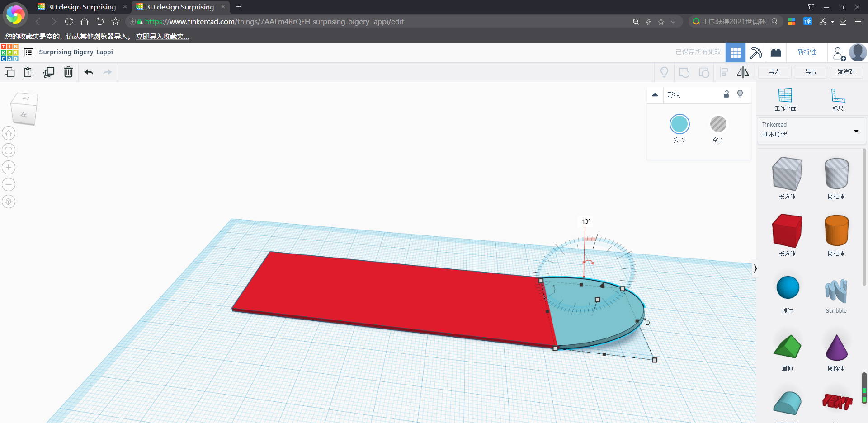Viewport: 868px width, 423px height.
Task: Select the Workplane tool
Action: [x=785, y=99]
